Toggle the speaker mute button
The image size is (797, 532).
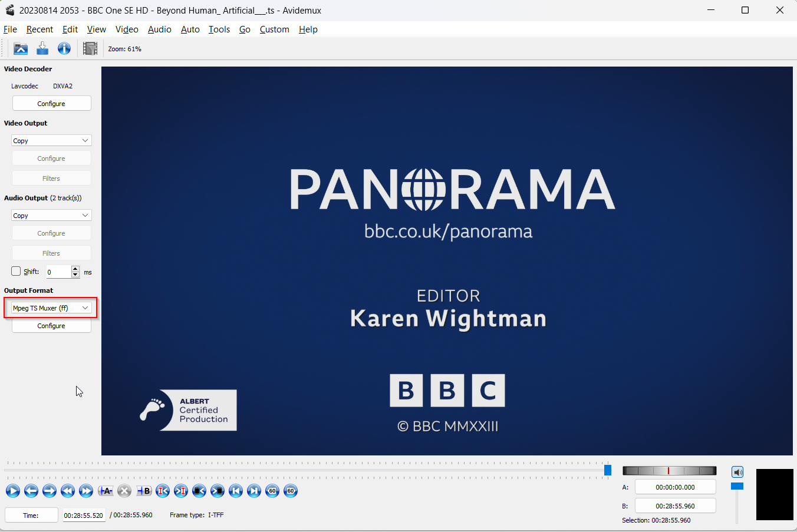coord(737,472)
